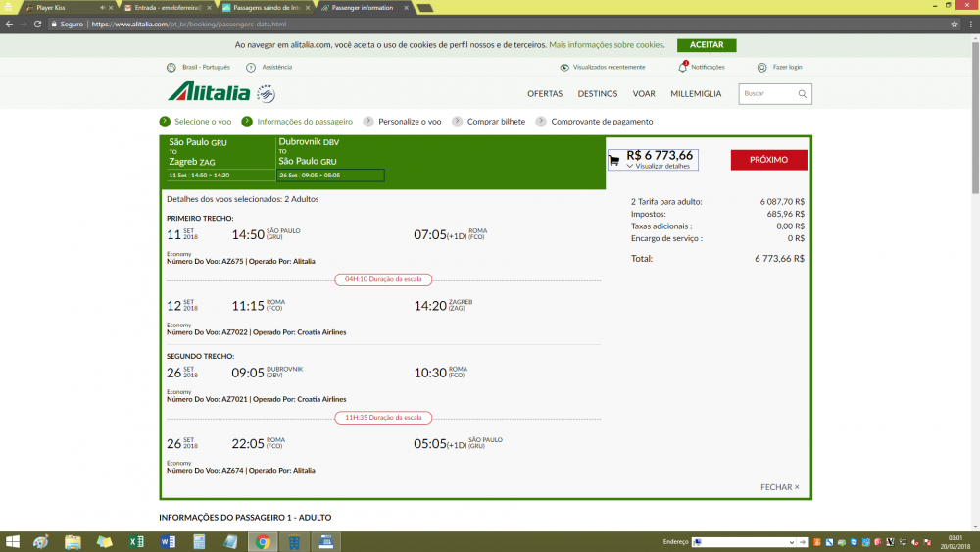Open Excel from the taskbar
Viewport: 980px width, 552px height.
(136, 542)
